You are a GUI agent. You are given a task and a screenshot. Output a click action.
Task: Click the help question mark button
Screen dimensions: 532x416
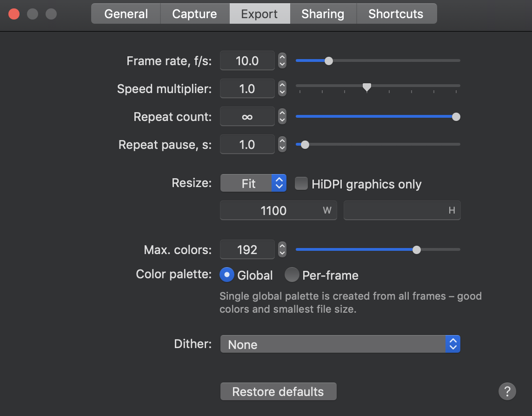point(507,391)
